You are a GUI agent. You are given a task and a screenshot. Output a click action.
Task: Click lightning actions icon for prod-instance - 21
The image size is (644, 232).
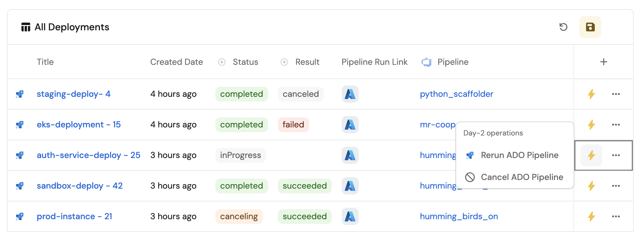point(591,216)
